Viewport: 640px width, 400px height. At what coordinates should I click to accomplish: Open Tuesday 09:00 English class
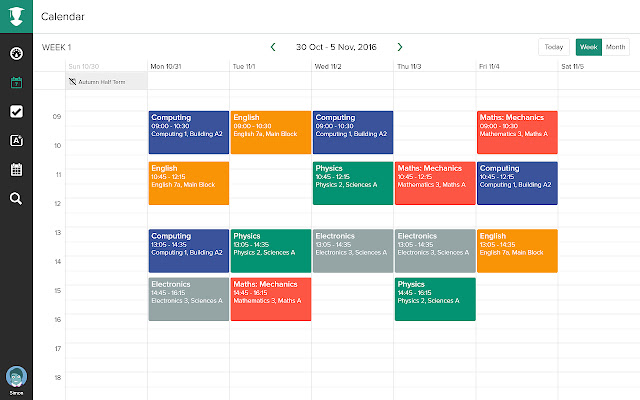coord(270,132)
